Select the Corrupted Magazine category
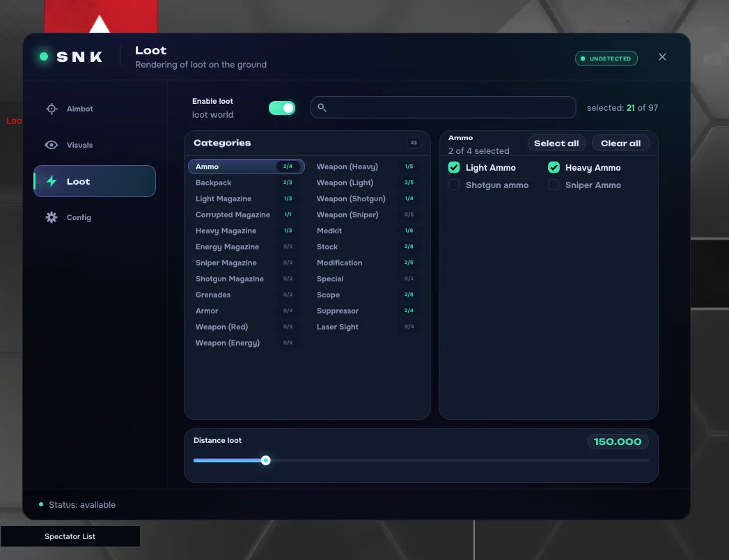 point(246,215)
